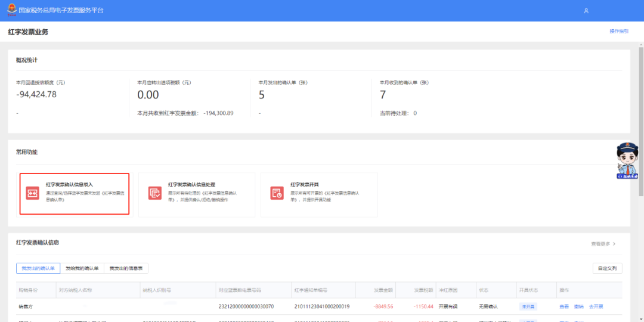Viewport: 644px width, 322px height.
Task: Expand 查看更多 for confirmation info
Action: [603, 244]
